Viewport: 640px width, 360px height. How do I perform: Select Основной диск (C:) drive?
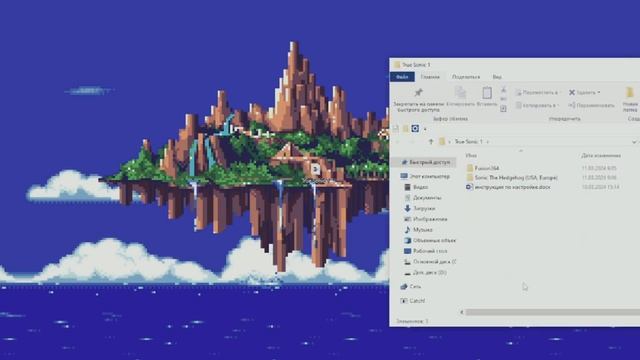coord(429,262)
